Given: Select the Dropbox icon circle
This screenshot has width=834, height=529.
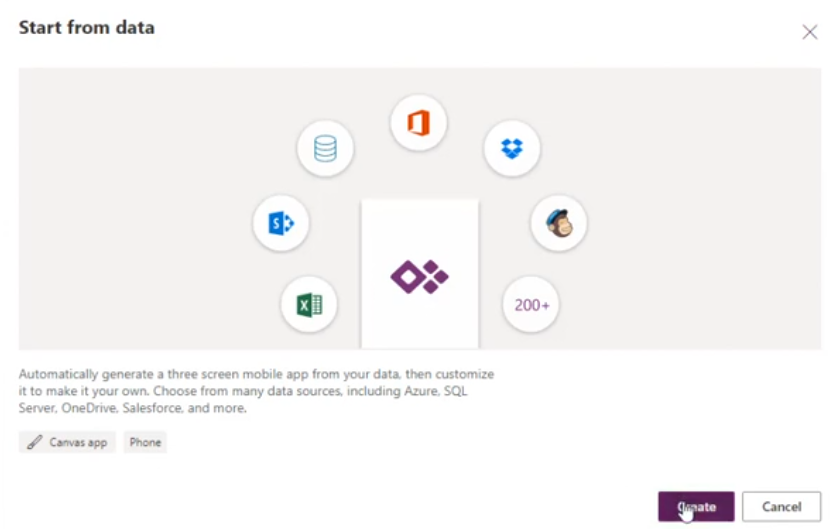Looking at the screenshot, I should (512, 148).
